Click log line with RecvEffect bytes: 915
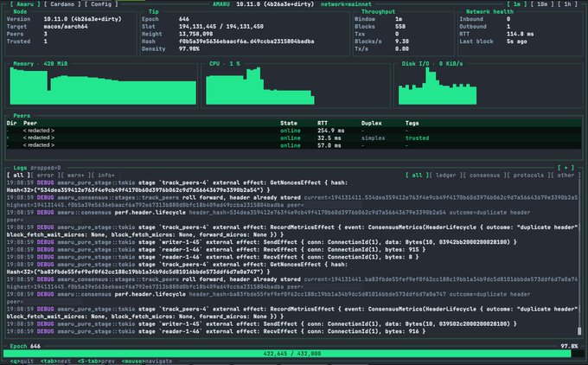 (216, 249)
